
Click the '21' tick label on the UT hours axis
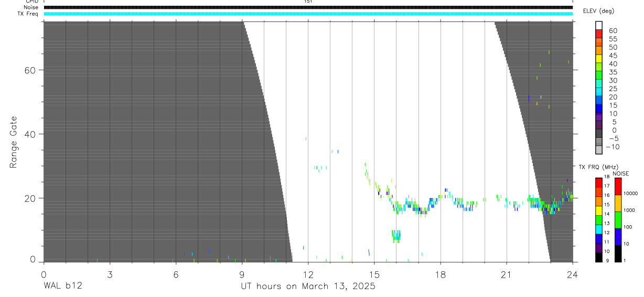(x=507, y=274)
